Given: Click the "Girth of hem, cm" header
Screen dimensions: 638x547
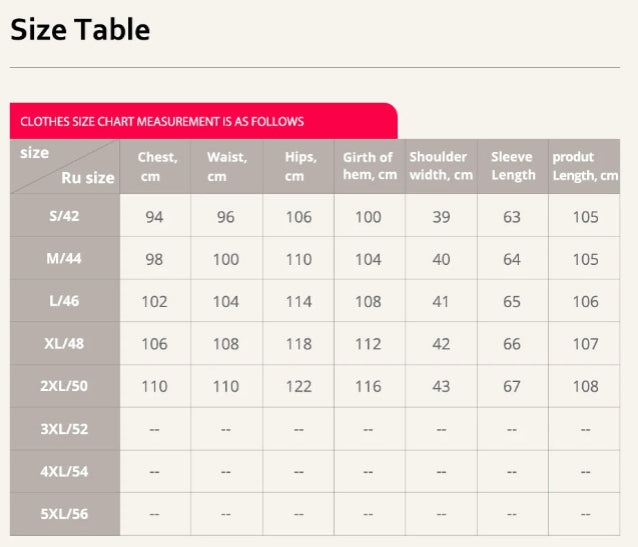Looking at the screenshot, I should [x=369, y=166].
